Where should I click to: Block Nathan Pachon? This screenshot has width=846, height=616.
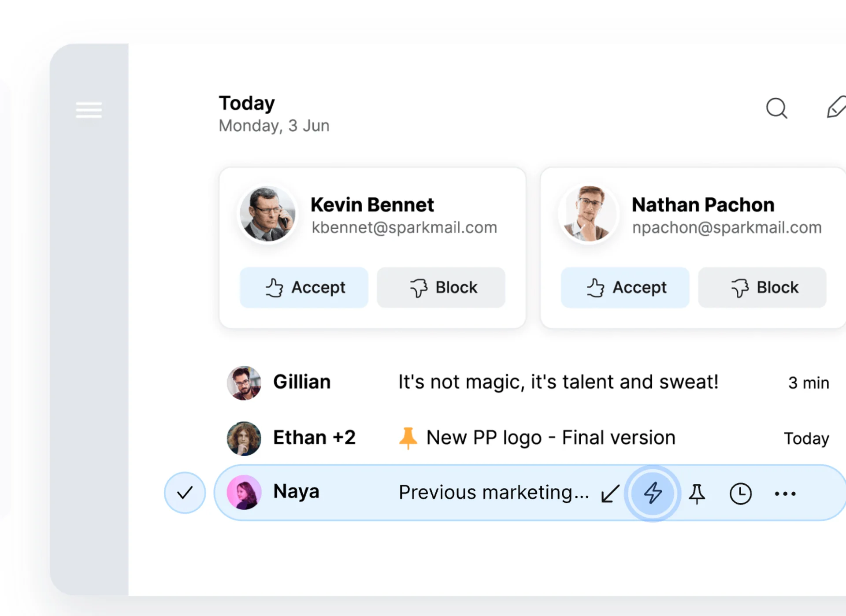coord(762,287)
